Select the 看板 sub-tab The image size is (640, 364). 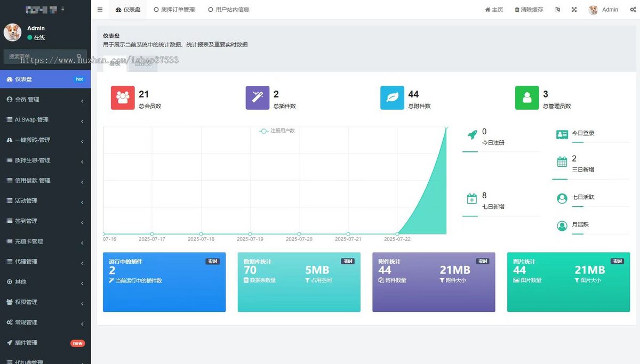[115, 64]
